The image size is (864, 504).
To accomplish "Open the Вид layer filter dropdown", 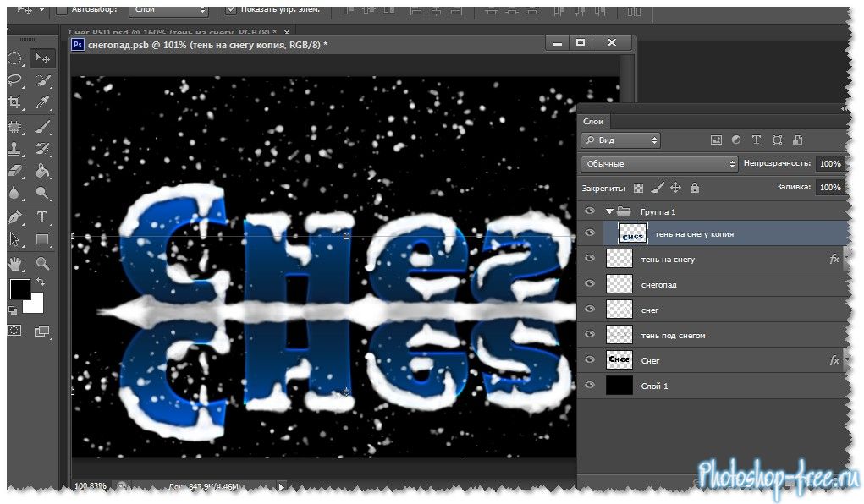I will point(620,140).
